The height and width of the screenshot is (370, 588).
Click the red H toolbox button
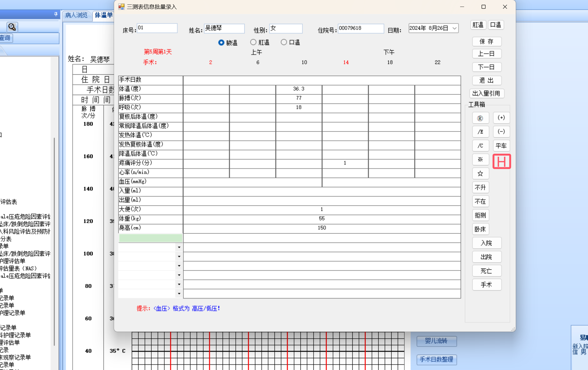[x=501, y=161]
